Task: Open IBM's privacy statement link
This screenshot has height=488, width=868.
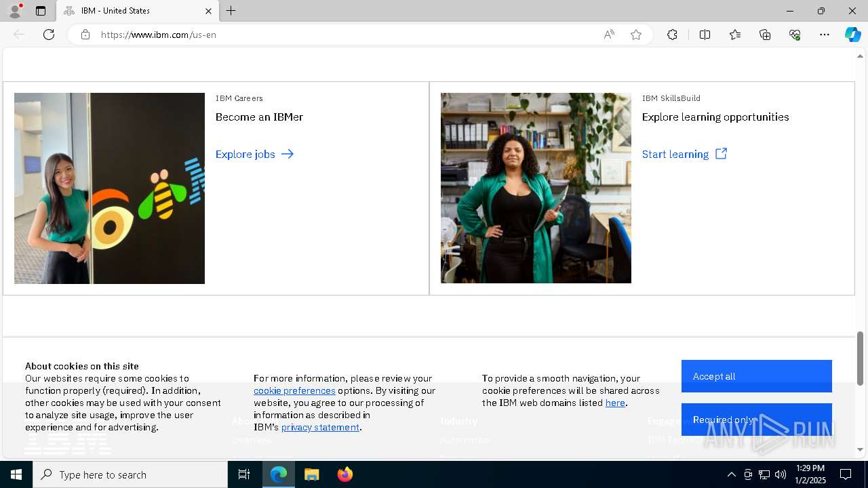Action: click(320, 427)
